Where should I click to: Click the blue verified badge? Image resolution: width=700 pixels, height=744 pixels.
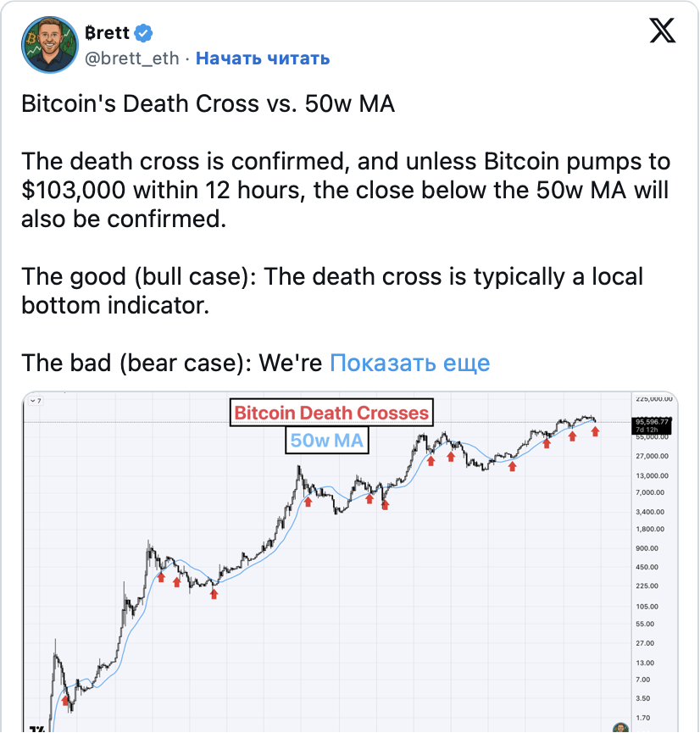pos(145,33)
